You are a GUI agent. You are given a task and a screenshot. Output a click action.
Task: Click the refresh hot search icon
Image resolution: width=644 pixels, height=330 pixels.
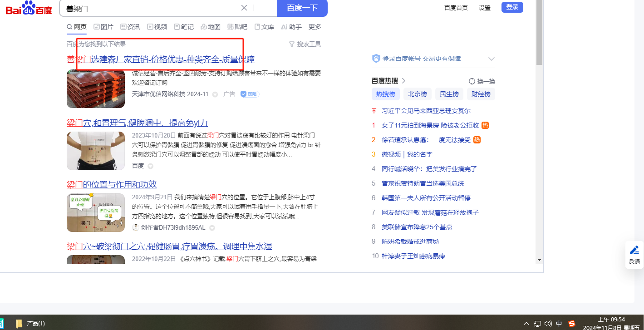tap(472, 81)
